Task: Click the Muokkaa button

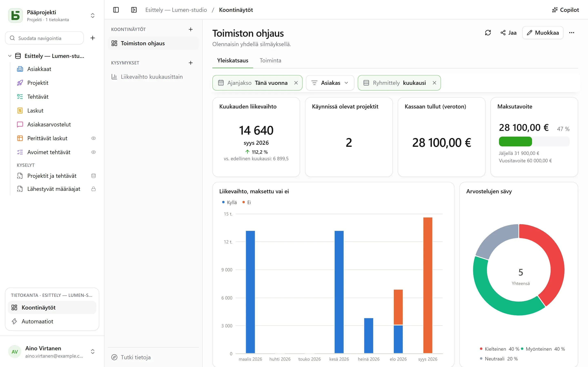Action: [x=542, y=33]
